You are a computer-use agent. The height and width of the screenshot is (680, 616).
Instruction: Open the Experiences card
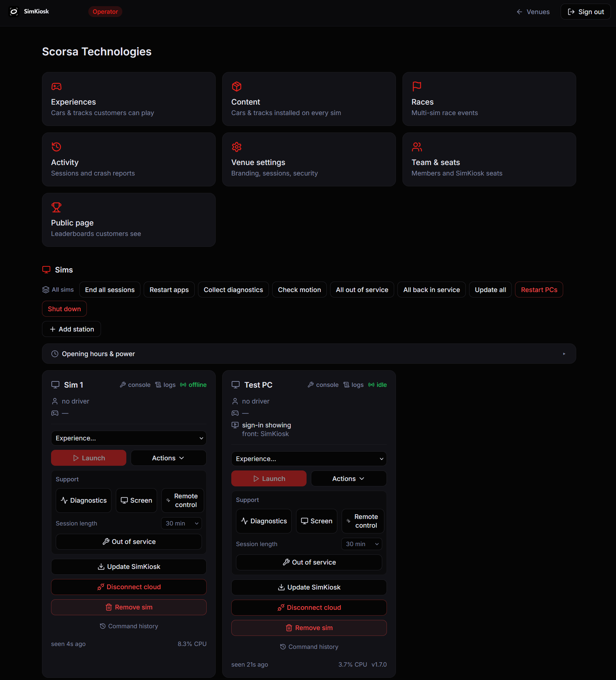pyautogui.click(x=129, y=99)
